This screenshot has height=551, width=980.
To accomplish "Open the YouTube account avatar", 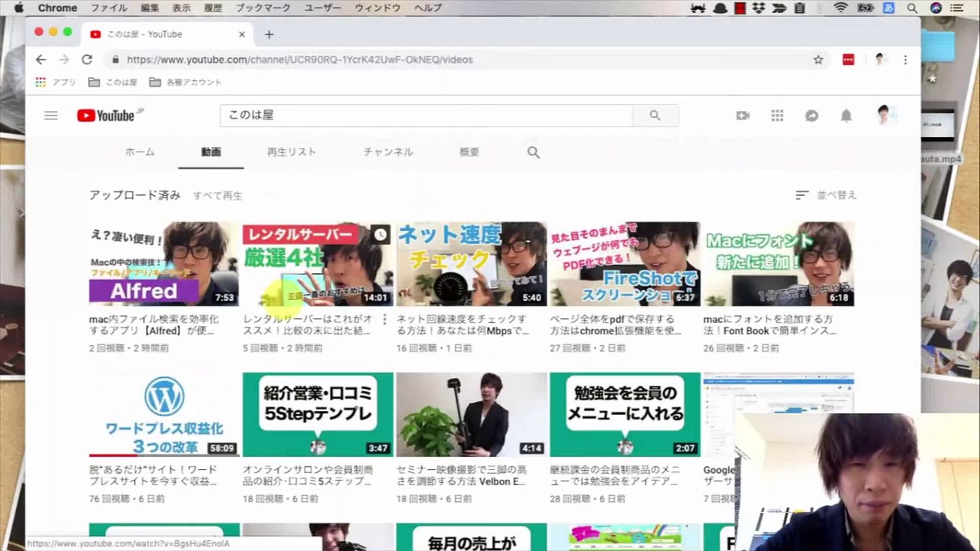I will 887,116.
